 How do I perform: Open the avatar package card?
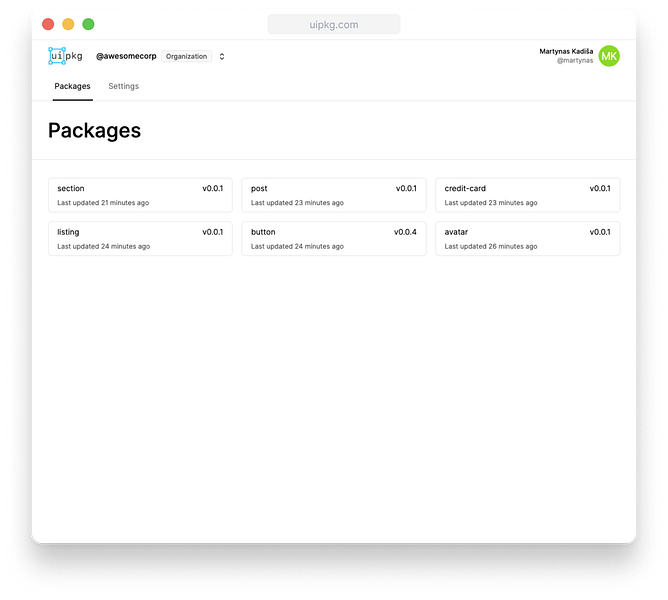click(x=527, y=239)
